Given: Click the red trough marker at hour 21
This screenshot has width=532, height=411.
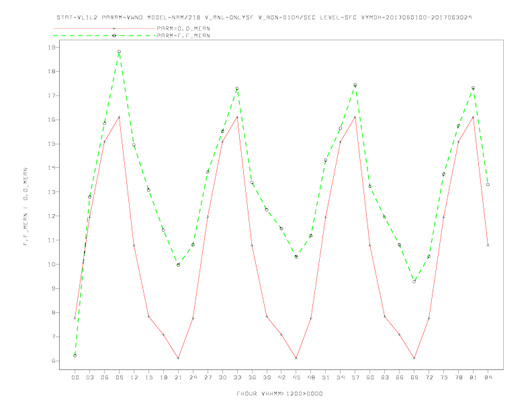Looking at the screenshot, I should (178, 358).
